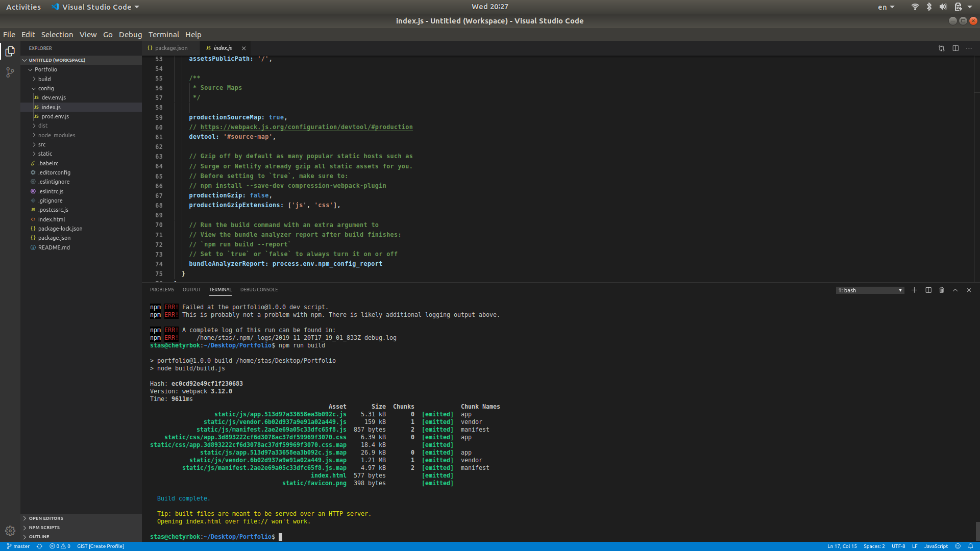Screen dimensions: 980x551
Task: Switch to the Debug Console tab
Action: tap(259, 290)
